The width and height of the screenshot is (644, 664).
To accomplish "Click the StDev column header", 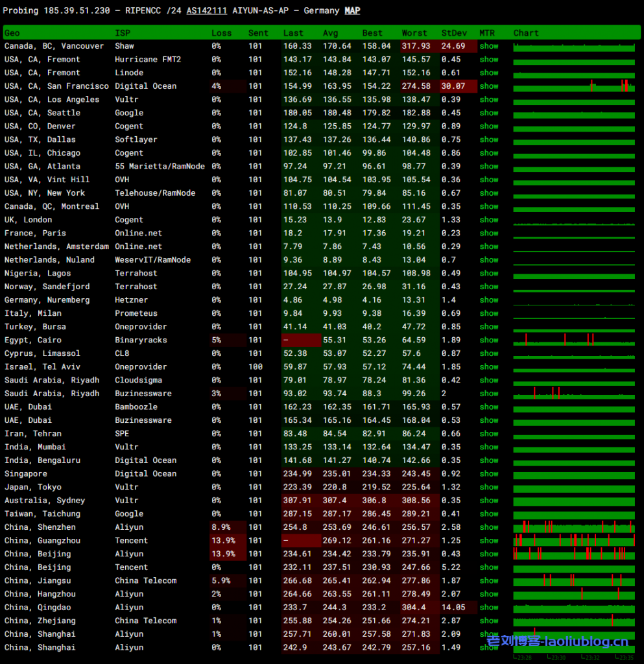I will pos(453,33).
